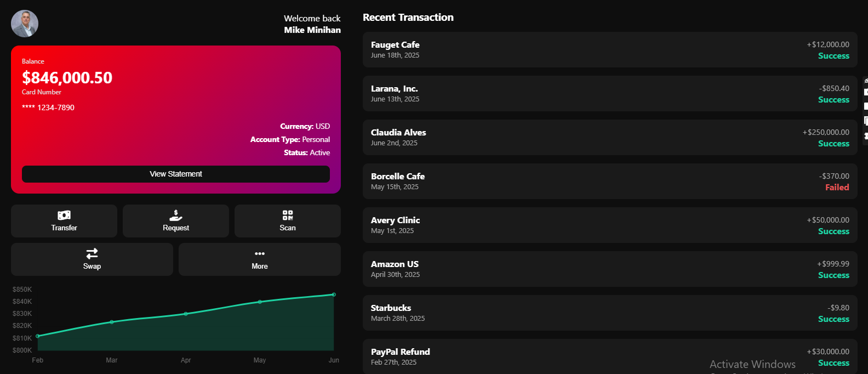Click the Transfer money icon
This screenshot has height=374, width=868.
[x=64, y=215]
